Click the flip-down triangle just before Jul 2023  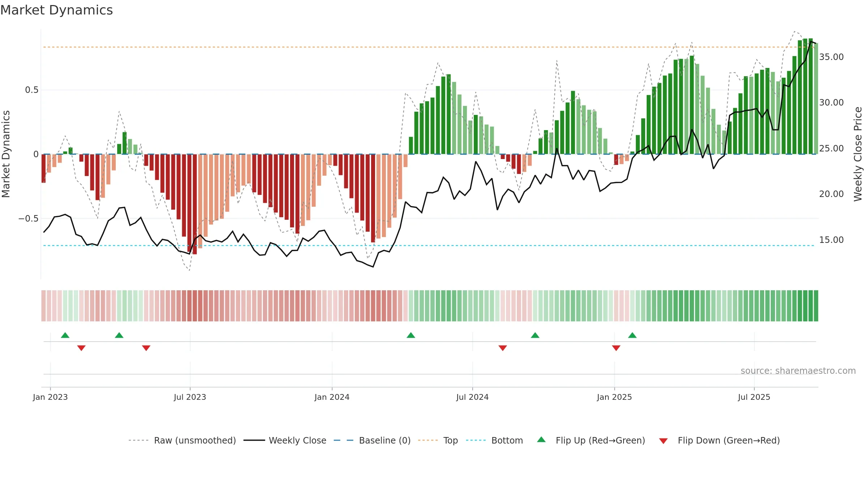click(x=146, y=348)
